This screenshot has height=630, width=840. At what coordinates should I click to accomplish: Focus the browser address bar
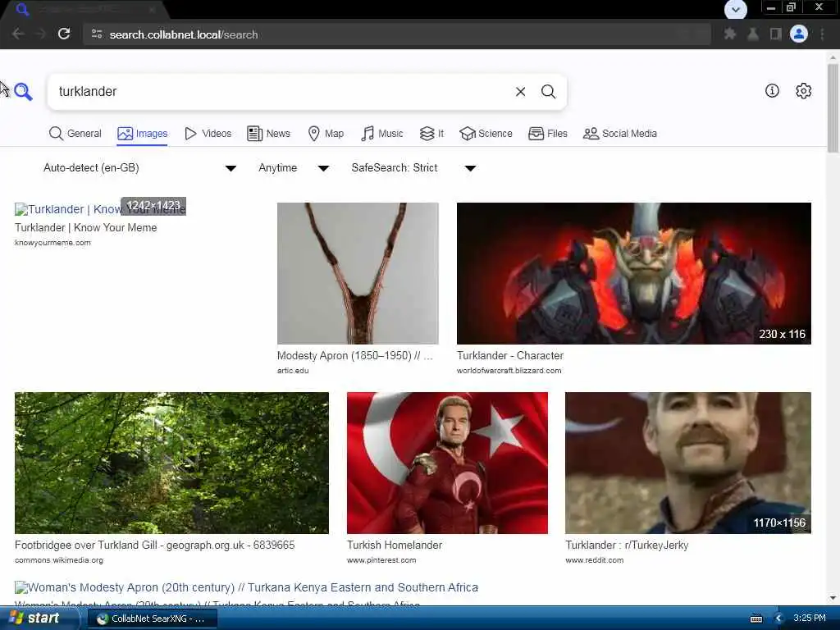click(x=396, y=34)
